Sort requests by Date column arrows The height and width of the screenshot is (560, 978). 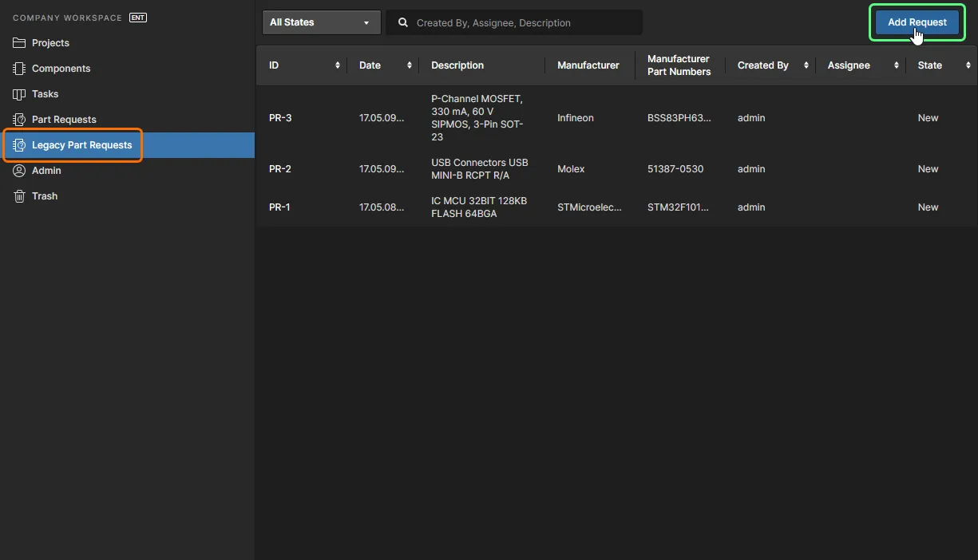pos(410,65)
